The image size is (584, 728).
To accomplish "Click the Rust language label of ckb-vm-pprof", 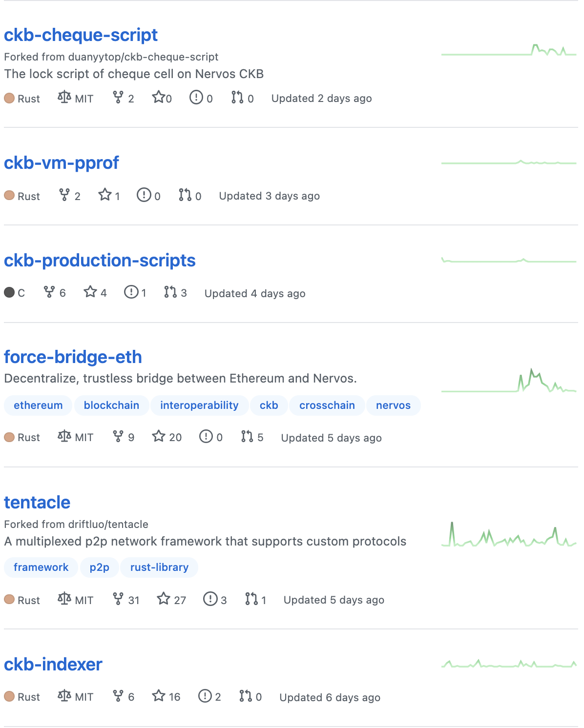I will [x=28, y=196].
